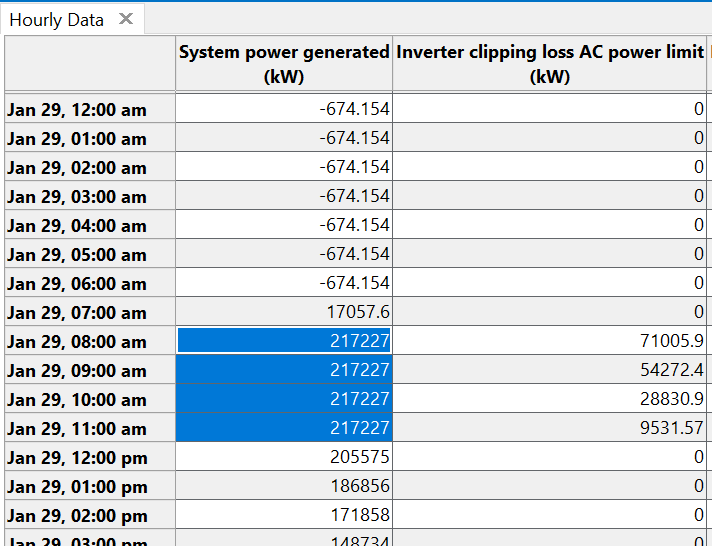Click the 205575 system power cell
712x546 pixels.
[x=284, y=457]
